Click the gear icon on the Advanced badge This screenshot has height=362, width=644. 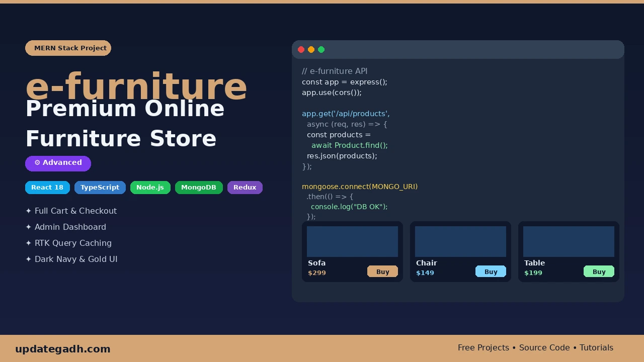tap(37, 162)
